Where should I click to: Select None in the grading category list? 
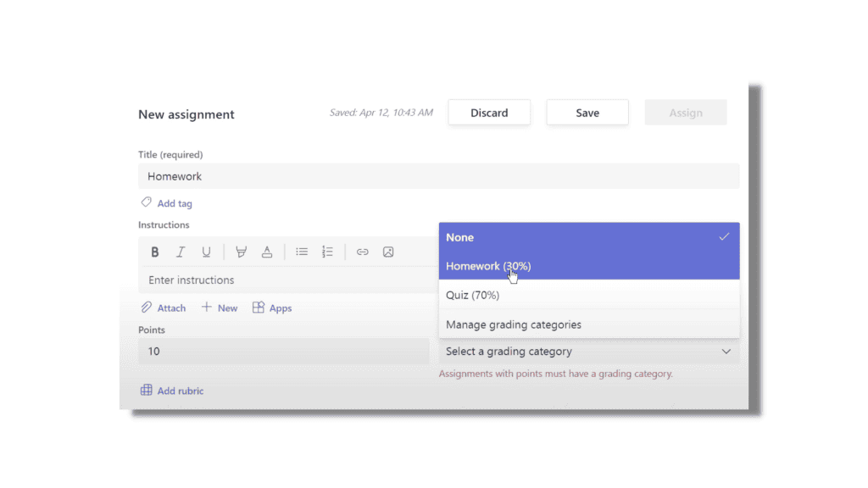tap(589, 237)
